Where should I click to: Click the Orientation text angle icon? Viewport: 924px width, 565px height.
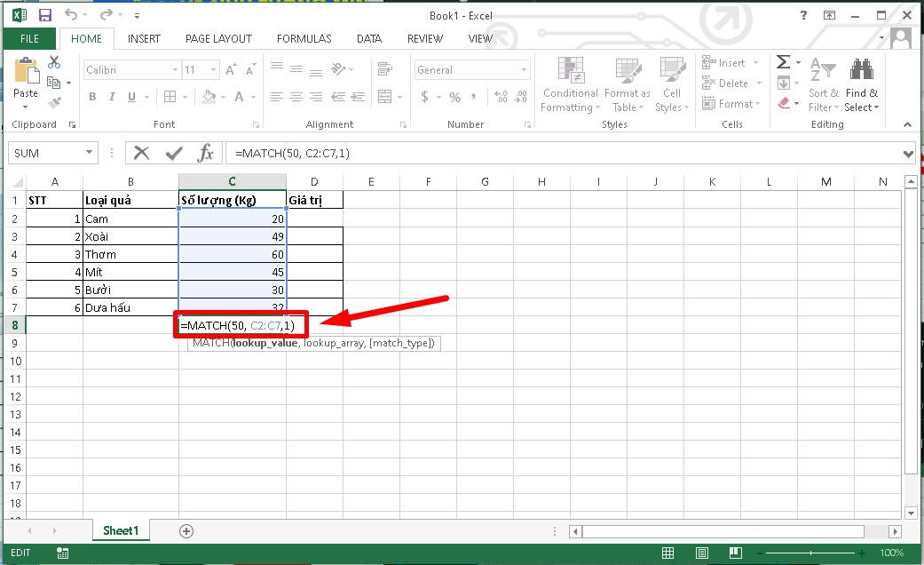(x=338, y=69)
